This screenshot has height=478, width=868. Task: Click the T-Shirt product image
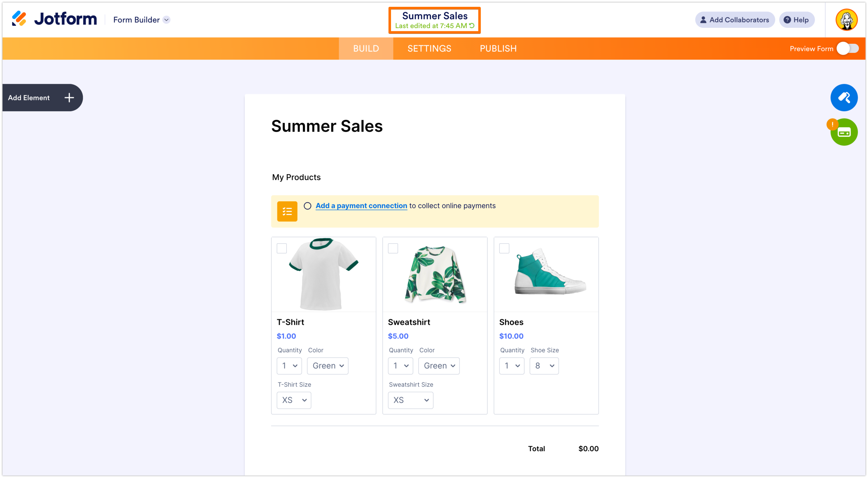[x=323, y=274]
